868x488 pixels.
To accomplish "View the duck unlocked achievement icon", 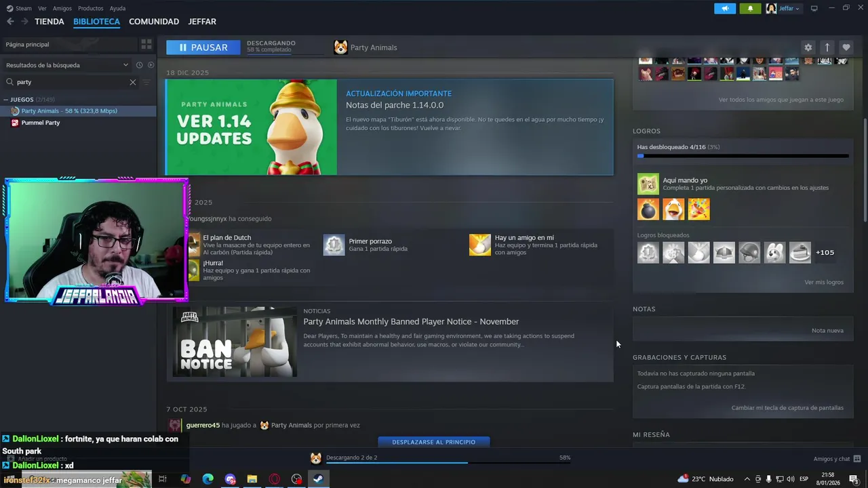I will 673,209.
